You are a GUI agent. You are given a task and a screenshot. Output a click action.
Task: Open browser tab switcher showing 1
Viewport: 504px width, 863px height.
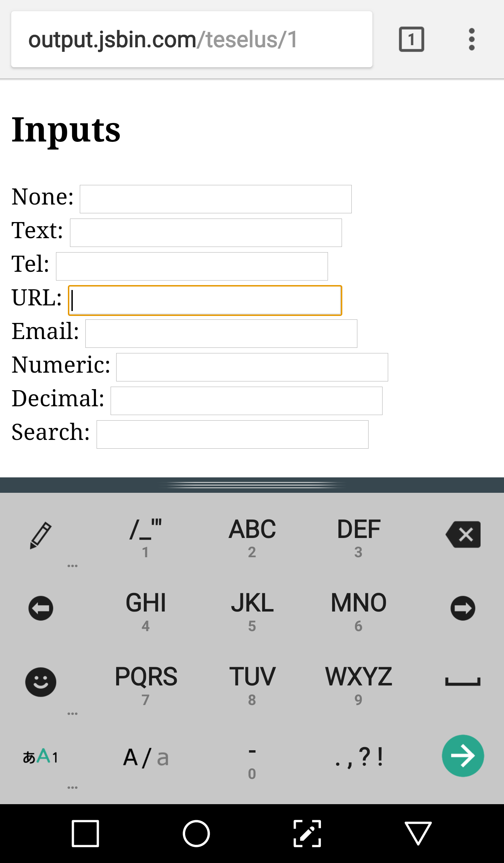(x=411, y=39)
